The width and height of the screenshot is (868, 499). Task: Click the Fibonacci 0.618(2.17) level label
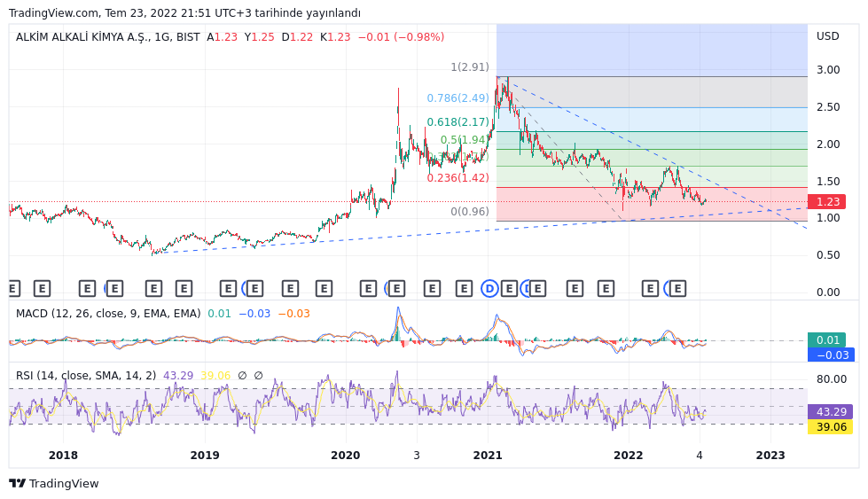coord(457,121)
